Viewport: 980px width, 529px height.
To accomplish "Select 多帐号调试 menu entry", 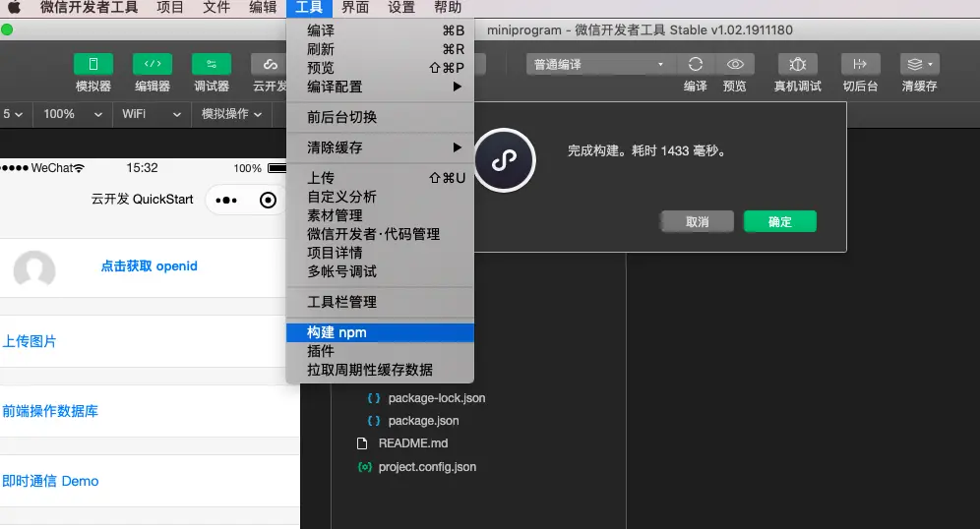I will coord(380,271).
